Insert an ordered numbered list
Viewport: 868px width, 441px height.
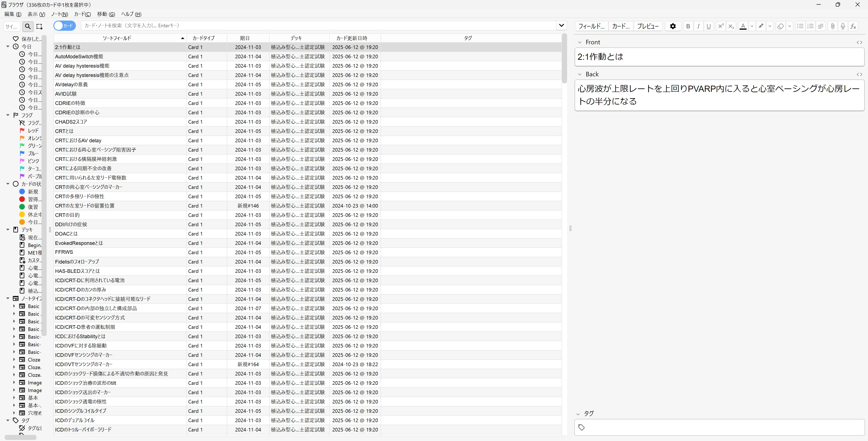pyautogui.click(x=810, y=26)
